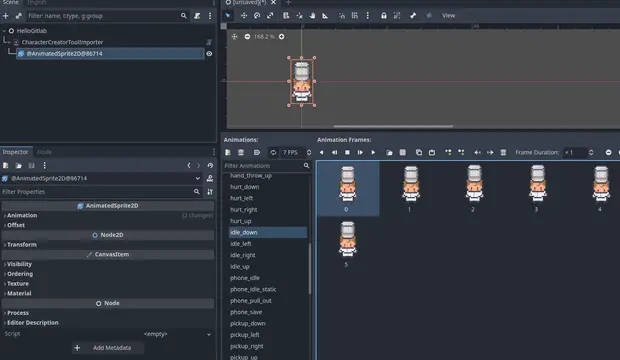Toggle Smart Snap in the viewport toolbar
Image resolution: width=620 pixels, height=360 pixels.
[x=341, y=15]
